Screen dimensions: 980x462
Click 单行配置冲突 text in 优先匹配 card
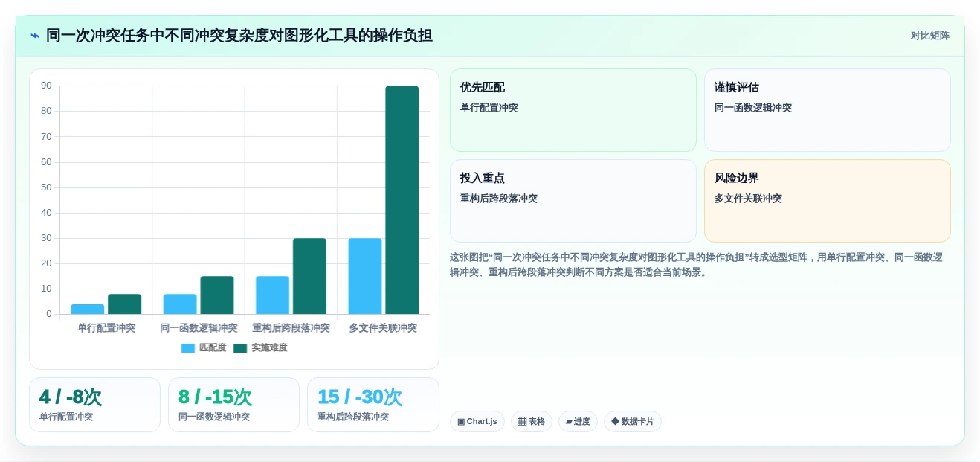(489, 108)
